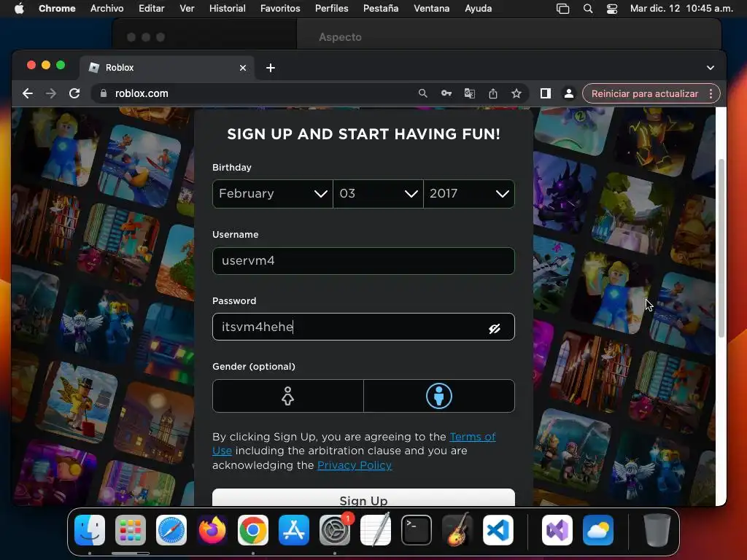747x560 pixels.
Task: Open the Pestaña menu
Action: pyautogui.click(x=381, y=8)
